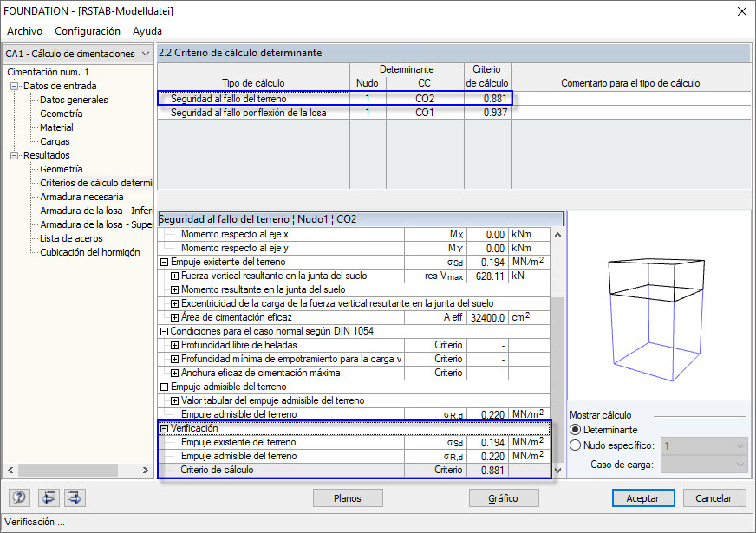Select Lista de aceros in the tree

tap(71, 238)
